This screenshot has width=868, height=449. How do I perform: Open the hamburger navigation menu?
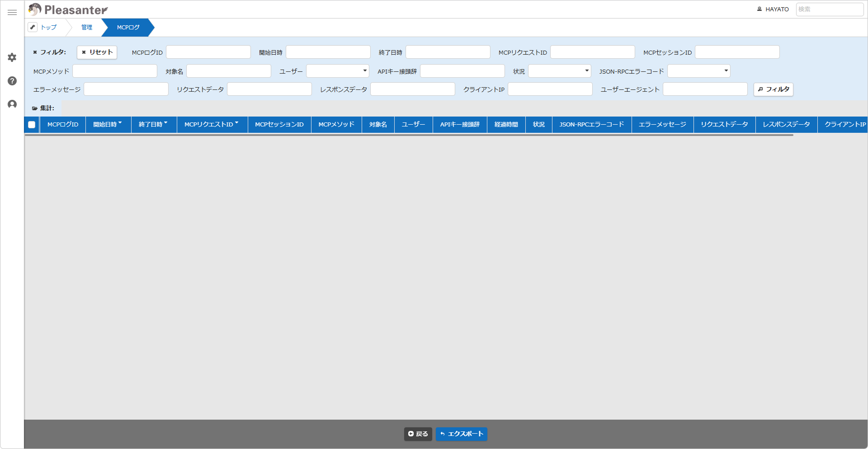point(12,13)
